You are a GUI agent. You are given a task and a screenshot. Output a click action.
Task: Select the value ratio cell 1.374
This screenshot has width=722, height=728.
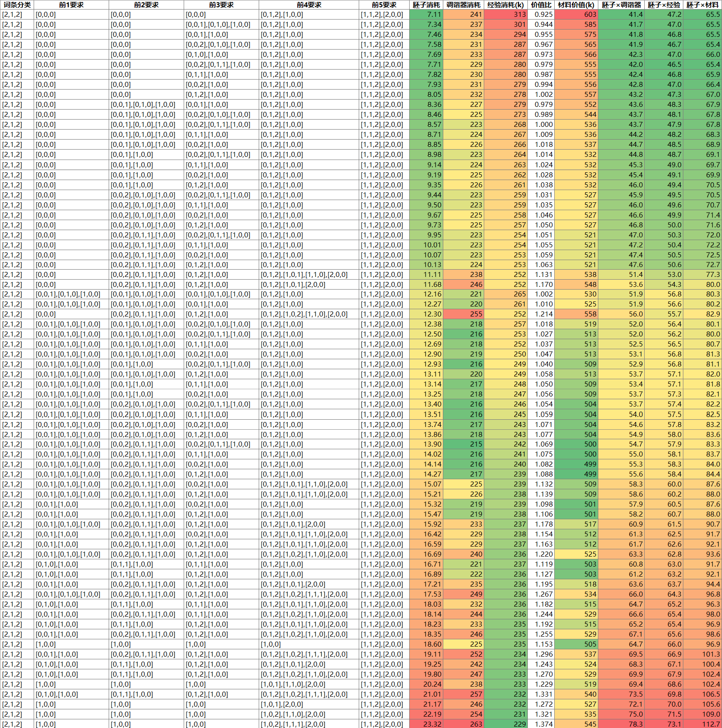(541, 724)
